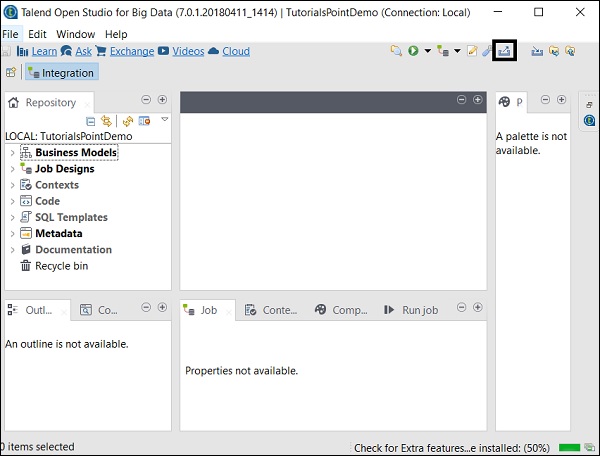Image resolution: width=600 pixels, height=456 pixels.
Task: Click the Repository refresh icon
Action: pos(128,121)
